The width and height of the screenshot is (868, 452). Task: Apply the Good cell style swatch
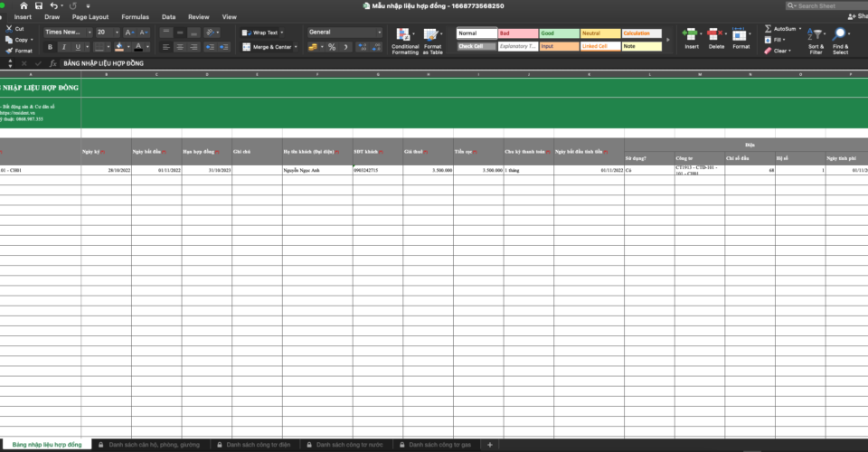pyautogui.click(x=559, y=33)
